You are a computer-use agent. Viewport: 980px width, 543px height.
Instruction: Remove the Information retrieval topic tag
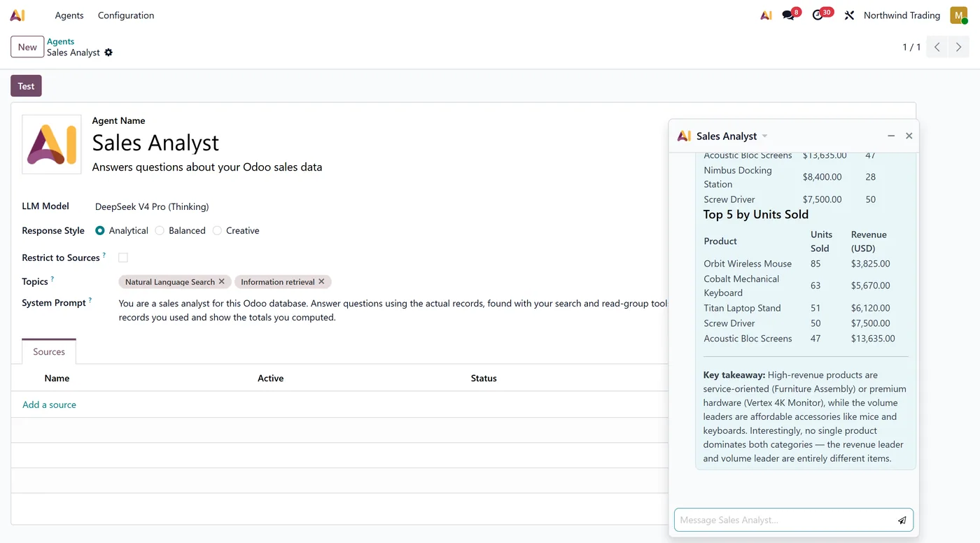[x=321, y=281]
